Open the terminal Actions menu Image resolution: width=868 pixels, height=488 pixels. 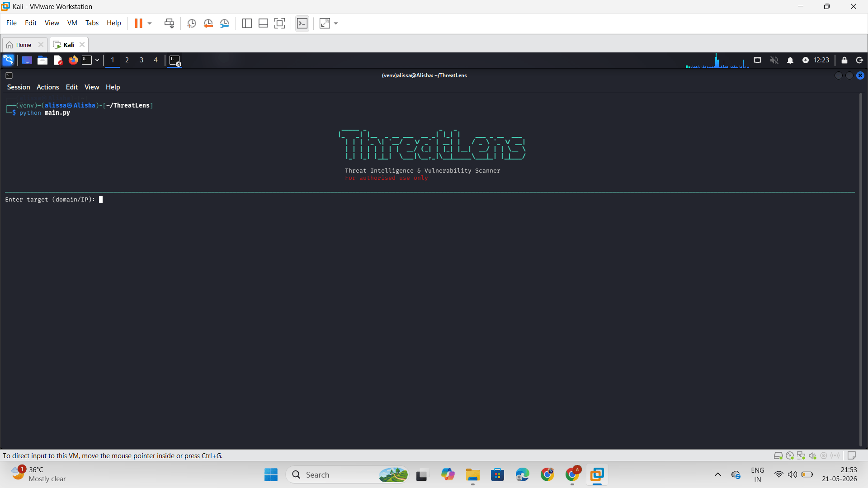tap(48, 87)
